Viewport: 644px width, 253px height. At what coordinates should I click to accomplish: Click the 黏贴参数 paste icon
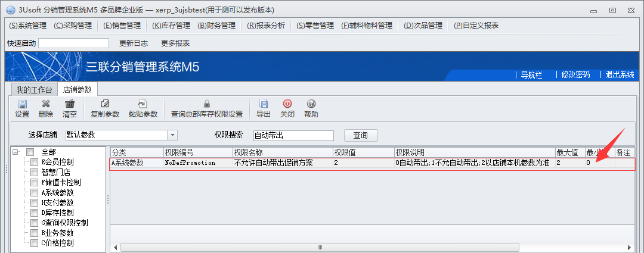point(143,104)
